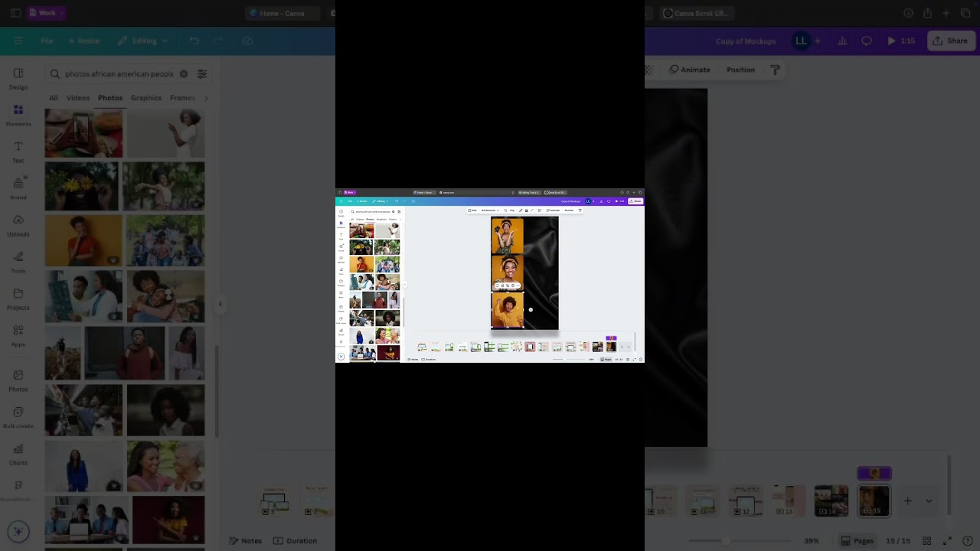Image resolution: width=980 pixels, height=551 pixels.
Task: Open comments icon in blurred backdrop header
Action: coord(867,41)
